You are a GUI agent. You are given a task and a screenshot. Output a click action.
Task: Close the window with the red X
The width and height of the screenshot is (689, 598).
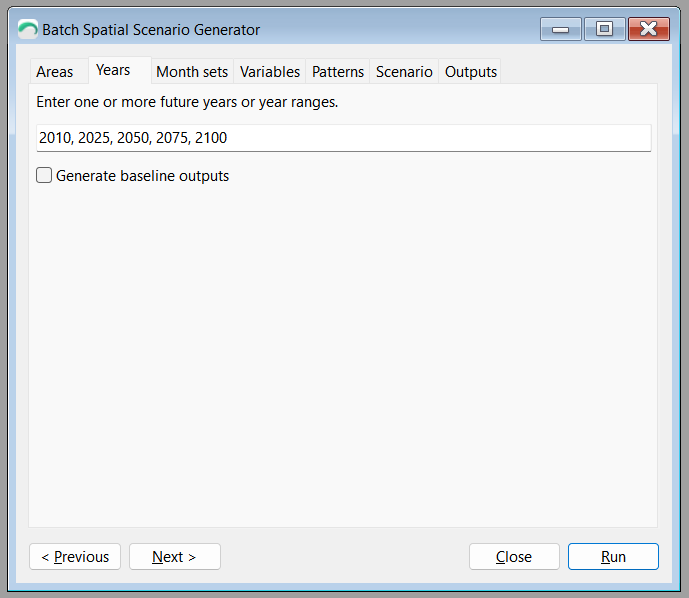pyautogui.click(x=649, y=29)
